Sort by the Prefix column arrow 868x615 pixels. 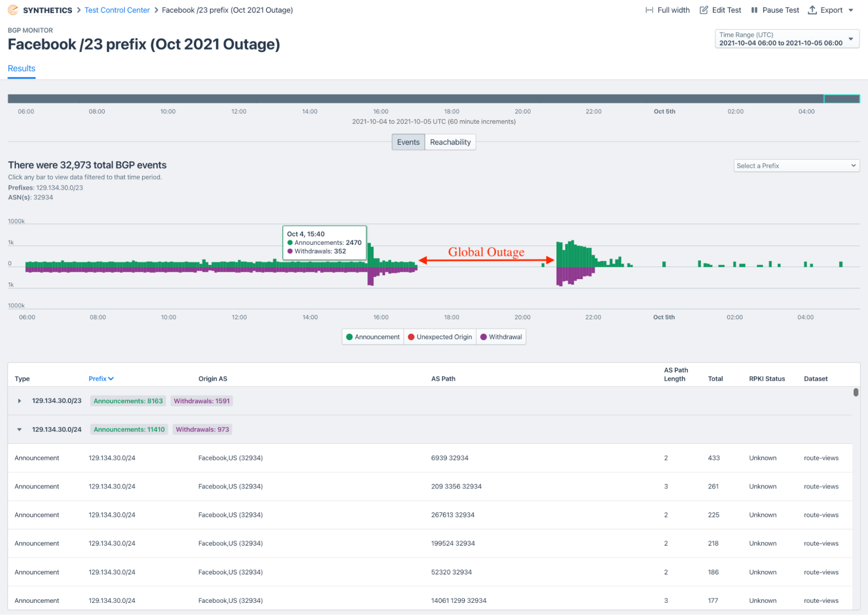pyautogui.click(x=111, y=379)
